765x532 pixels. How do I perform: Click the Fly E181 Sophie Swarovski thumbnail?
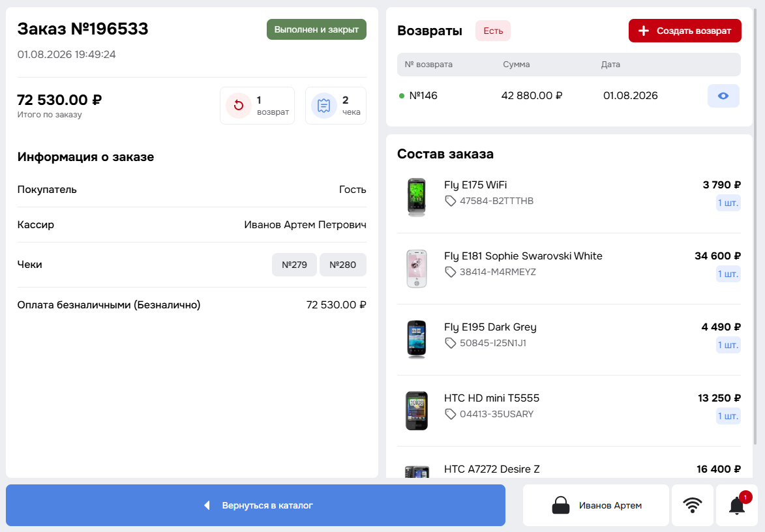pos(417,268)
